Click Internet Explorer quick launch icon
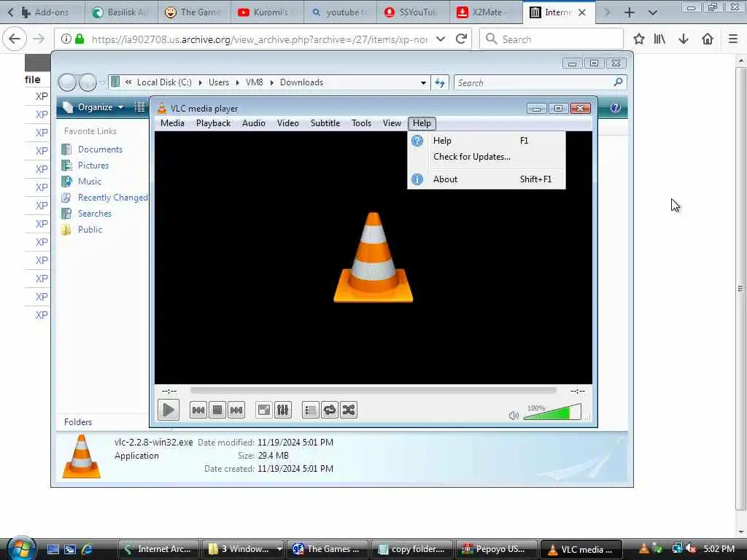The image size is (747, 560). [x=88, y=550]
